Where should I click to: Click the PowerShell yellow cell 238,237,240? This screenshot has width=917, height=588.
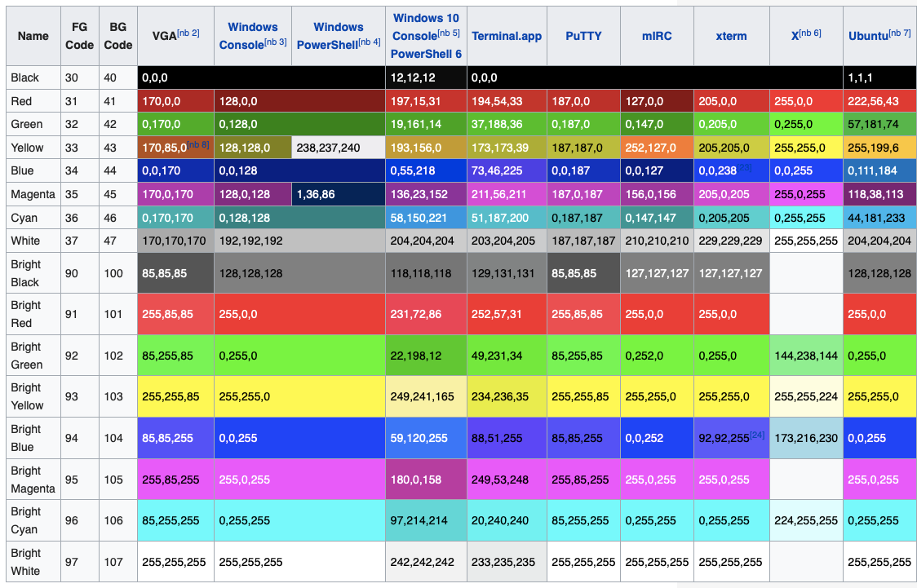click(x=338, y=148)
